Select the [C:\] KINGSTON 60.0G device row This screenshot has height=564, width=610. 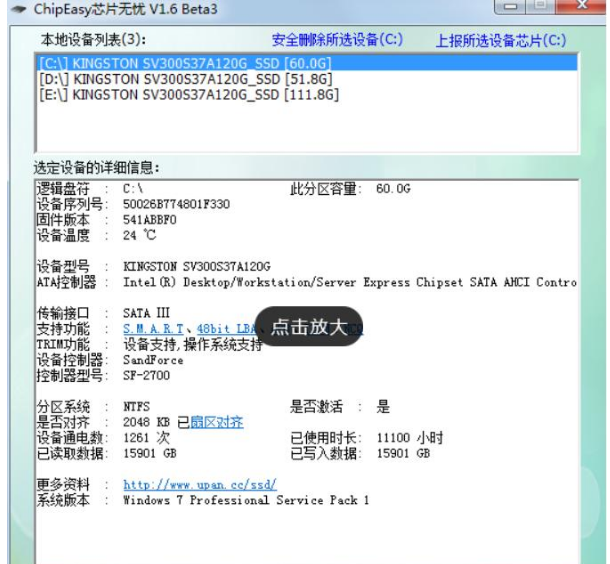[x=307, y=63]
